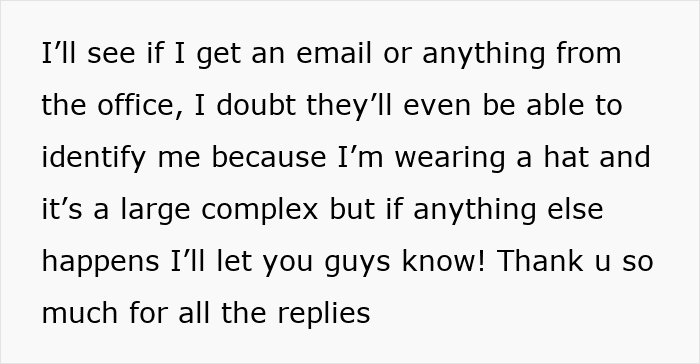700x364 pixels.
Task: Click the word "wearing"
Action: point(450,159)
